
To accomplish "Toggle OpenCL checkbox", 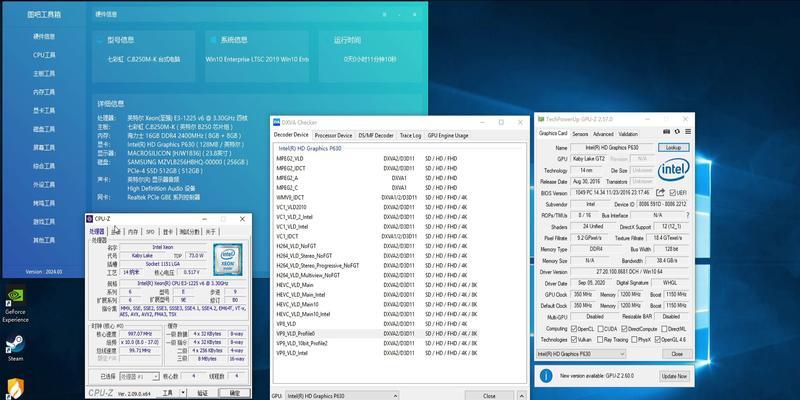I will 574,329.
